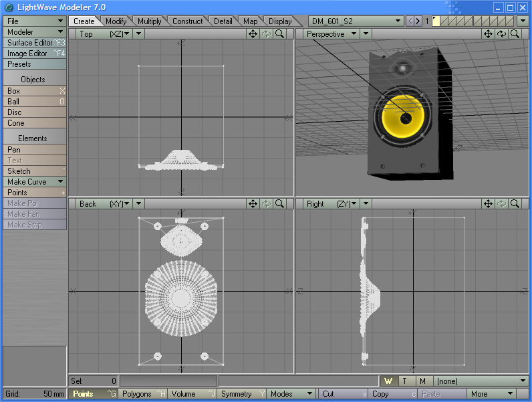The width and height of the screenshot is (532, 402).
Task: Select the Ball object tool
Action: 35,101
